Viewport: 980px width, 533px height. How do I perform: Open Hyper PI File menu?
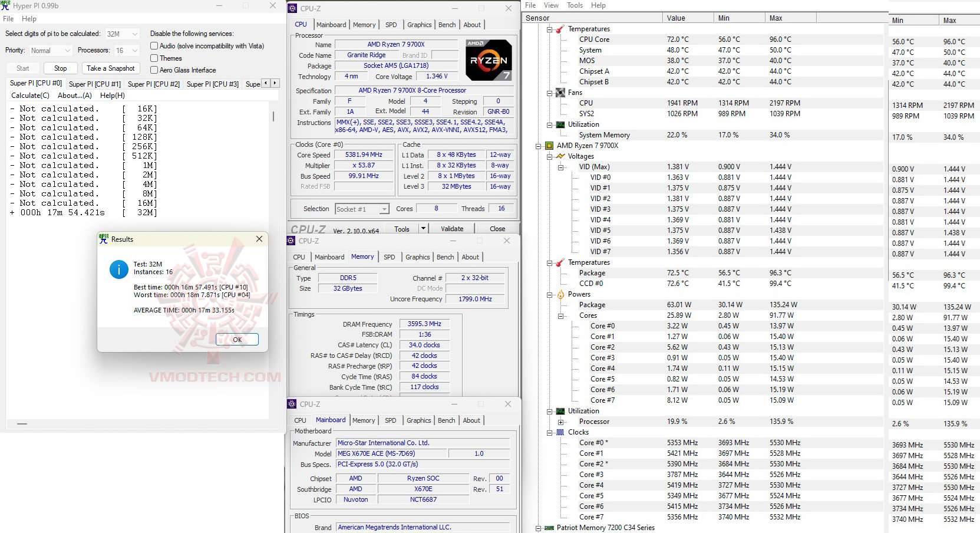8,19
